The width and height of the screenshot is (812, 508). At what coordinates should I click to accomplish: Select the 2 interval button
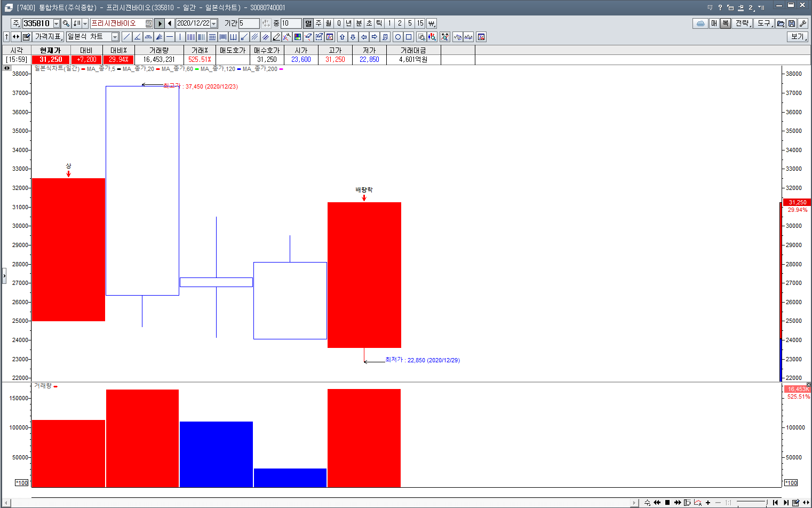coord(400,23)
